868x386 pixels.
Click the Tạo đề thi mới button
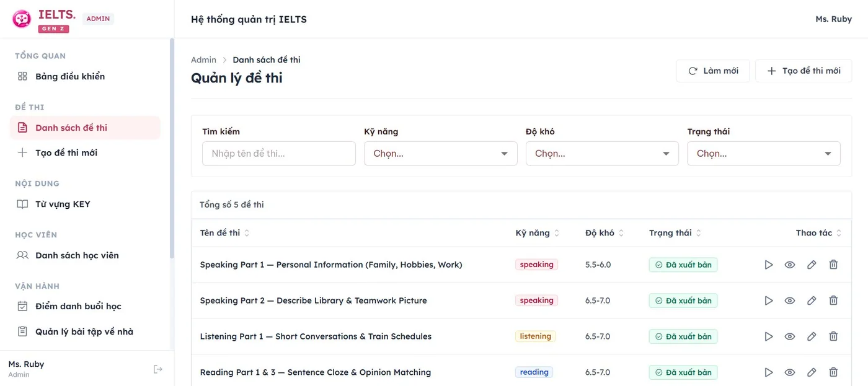point(804,71)
